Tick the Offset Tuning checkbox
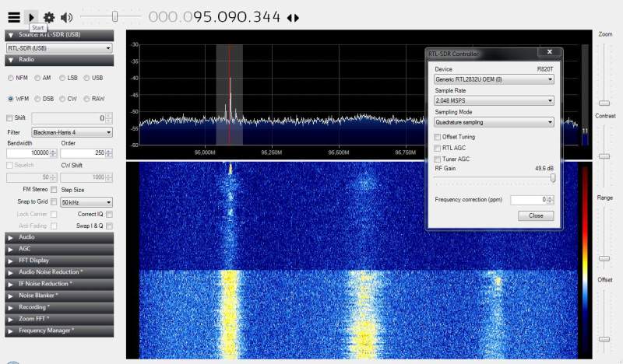Screen dimensions: 623x364 pyautogui.click(x=437, y=137)
